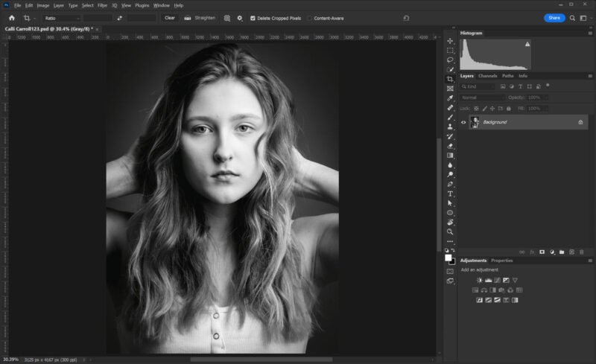Viewport: 596px width, 364px height.
Task: Open the crop Ratio preset dropdown
Action: tap(61, 18)
